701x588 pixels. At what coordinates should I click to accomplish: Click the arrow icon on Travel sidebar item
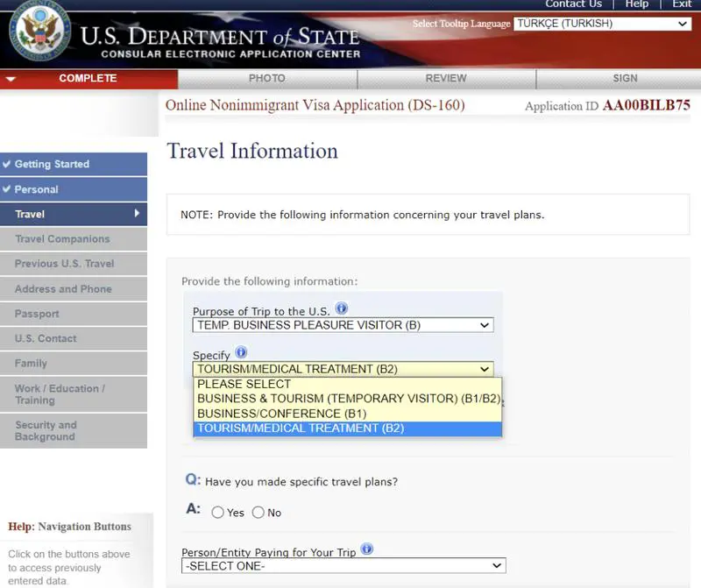[137, 214]
